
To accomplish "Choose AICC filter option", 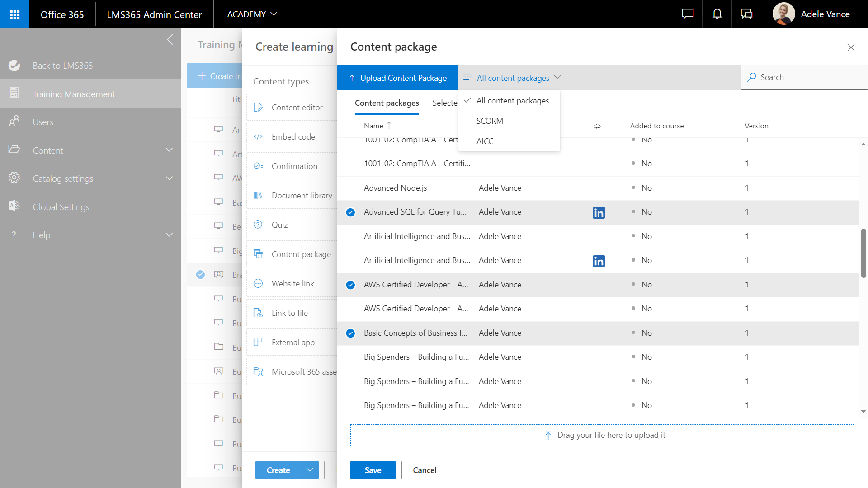I will (509, 141).
